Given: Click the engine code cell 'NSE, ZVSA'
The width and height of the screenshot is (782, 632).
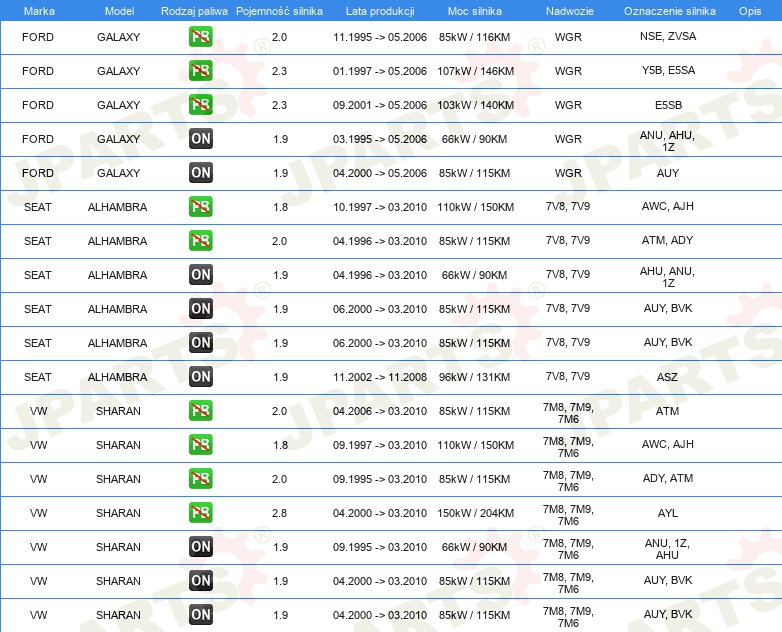Looking at the screenshot, I should 668,36.
